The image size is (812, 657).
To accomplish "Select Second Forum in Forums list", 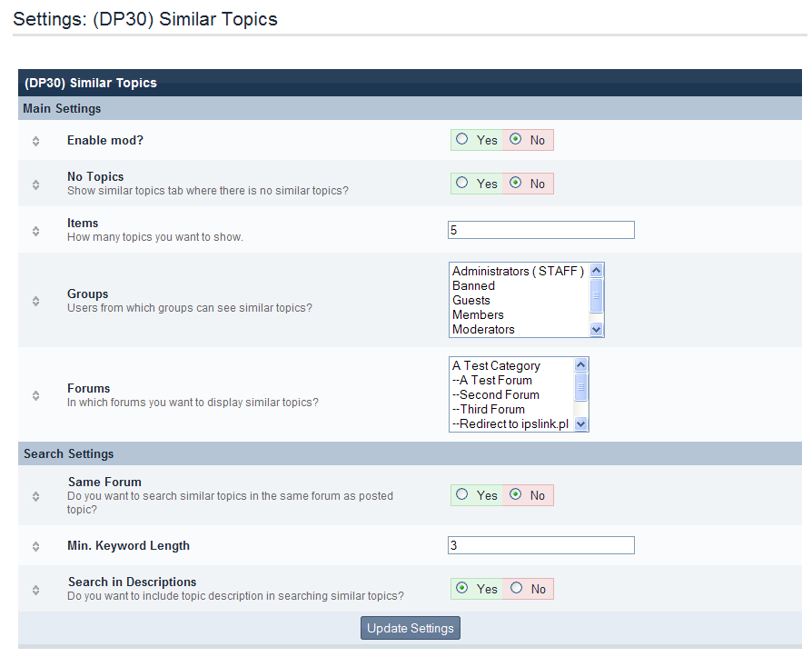I will (500, 395).
